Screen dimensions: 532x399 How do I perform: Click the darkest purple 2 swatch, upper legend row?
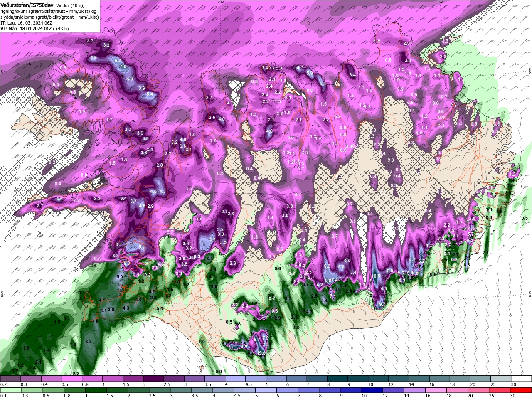(x=153, y=379)
